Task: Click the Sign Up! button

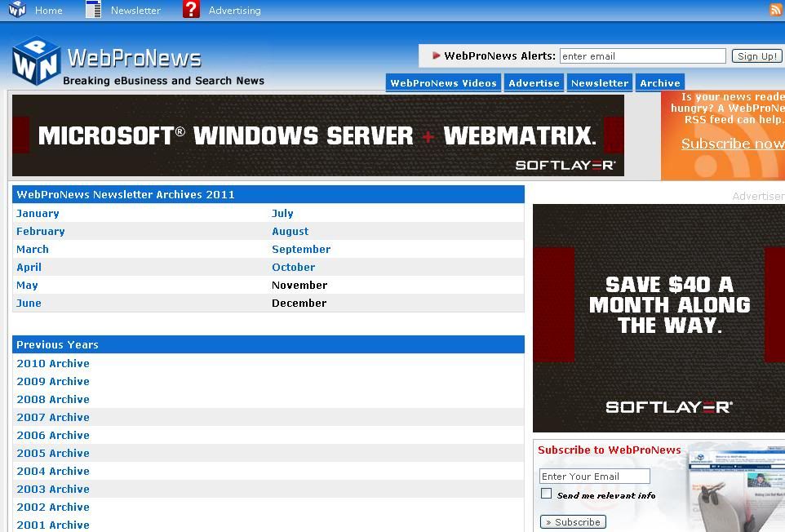Action: pyautogui.click(x=757, y=56)
